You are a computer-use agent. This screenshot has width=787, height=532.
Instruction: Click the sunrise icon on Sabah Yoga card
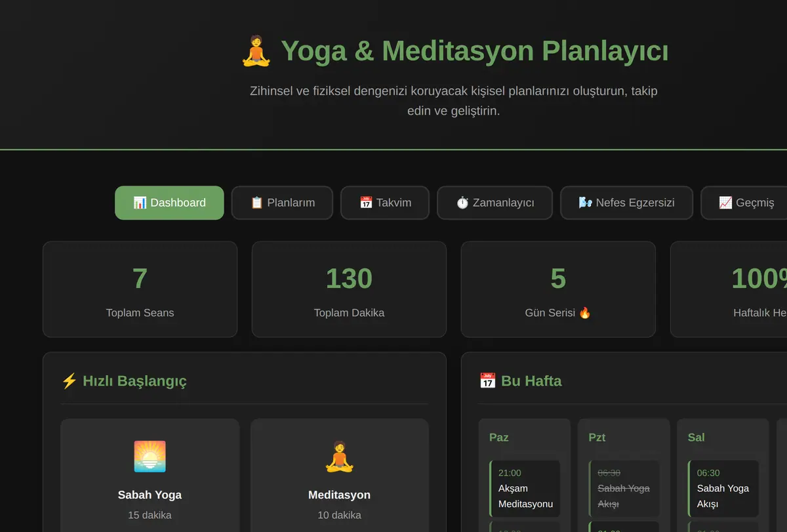[x=150, y=457]
